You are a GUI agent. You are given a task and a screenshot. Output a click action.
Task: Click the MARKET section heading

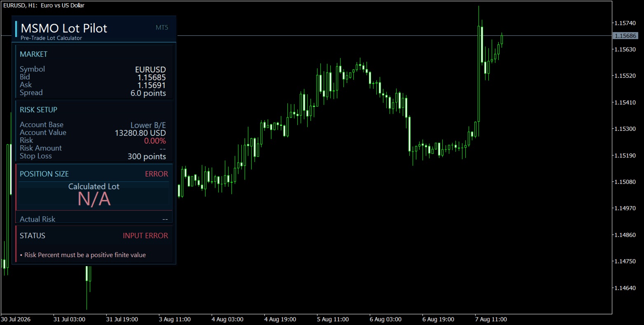[34, 54]
